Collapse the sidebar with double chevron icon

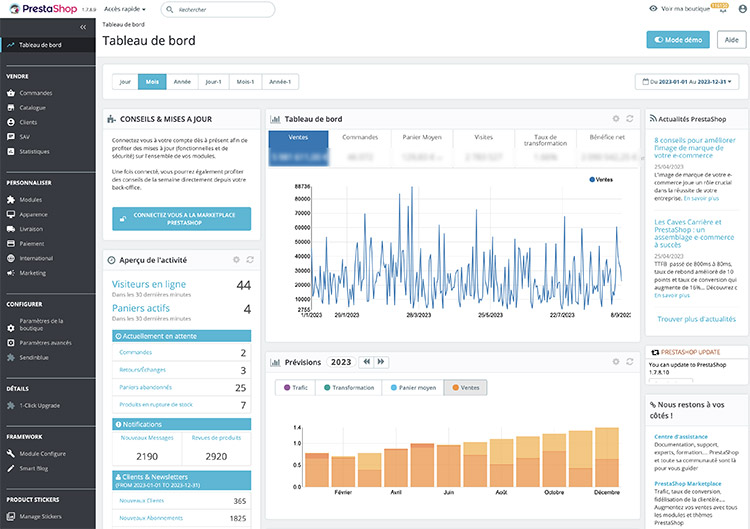click(83, 27)
